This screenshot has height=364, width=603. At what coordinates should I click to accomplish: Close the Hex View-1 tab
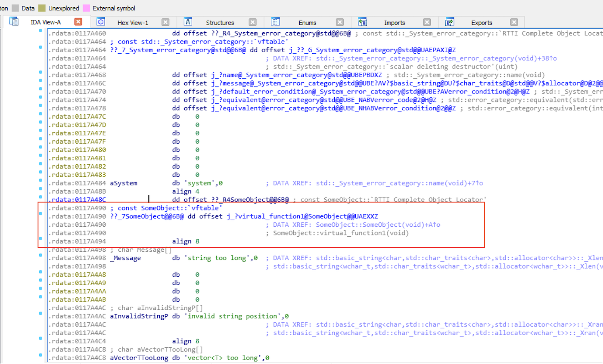click(x=165, y=22)
